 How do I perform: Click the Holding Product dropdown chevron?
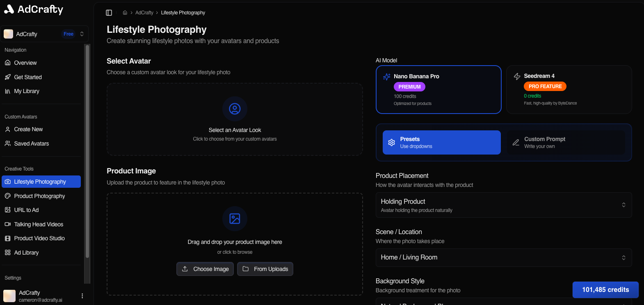[623, 205]
